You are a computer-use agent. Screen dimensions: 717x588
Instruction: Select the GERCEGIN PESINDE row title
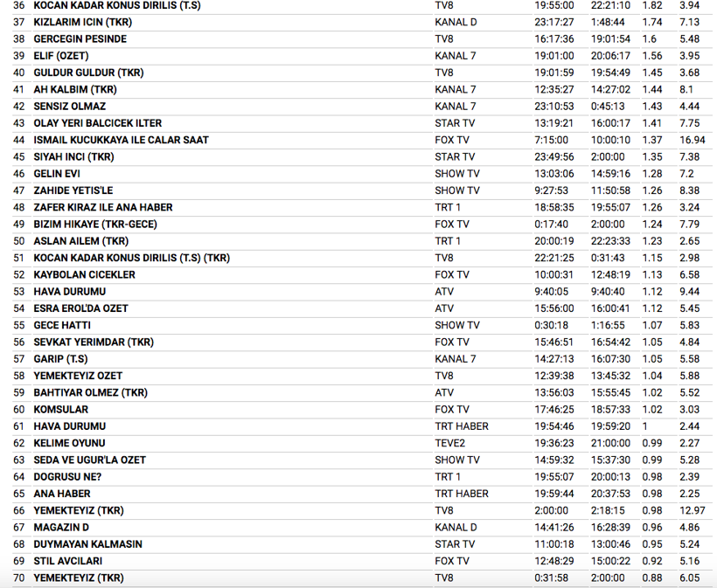pos(80,39)
